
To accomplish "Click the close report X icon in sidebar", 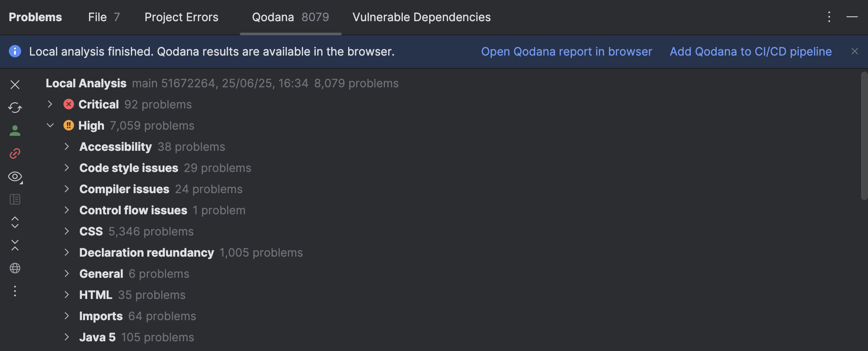I will coord(15,85).
